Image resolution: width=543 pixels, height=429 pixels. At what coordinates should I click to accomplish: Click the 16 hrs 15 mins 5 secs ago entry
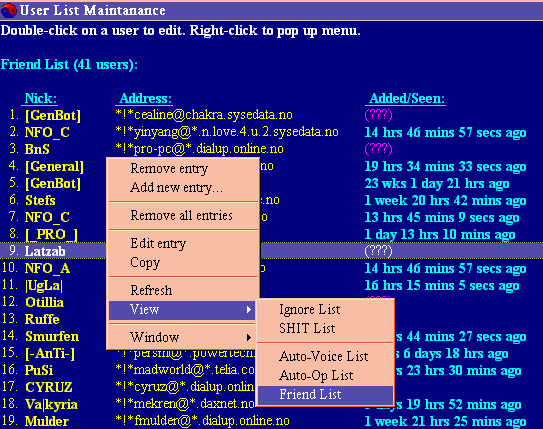point(442,285)
